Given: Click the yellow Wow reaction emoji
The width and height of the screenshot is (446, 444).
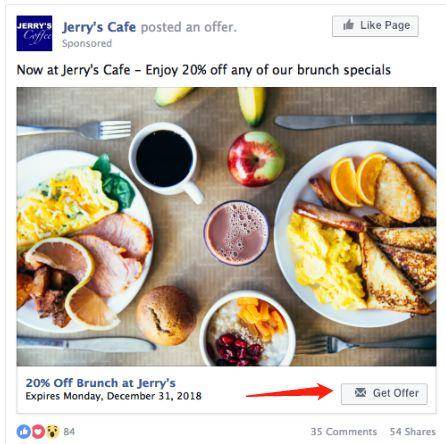Looking at the screenshot, I should pyautogui.click(x=53, y=432).
